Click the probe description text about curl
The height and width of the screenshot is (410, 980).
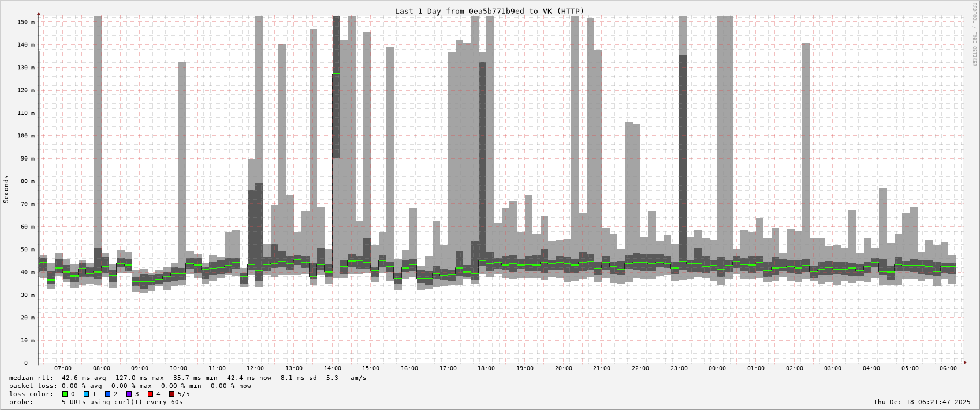coord(122,402)
